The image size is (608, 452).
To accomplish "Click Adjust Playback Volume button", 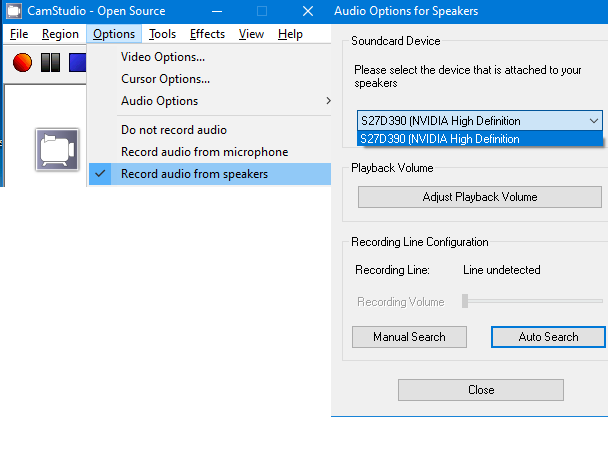I will [480, 197].
